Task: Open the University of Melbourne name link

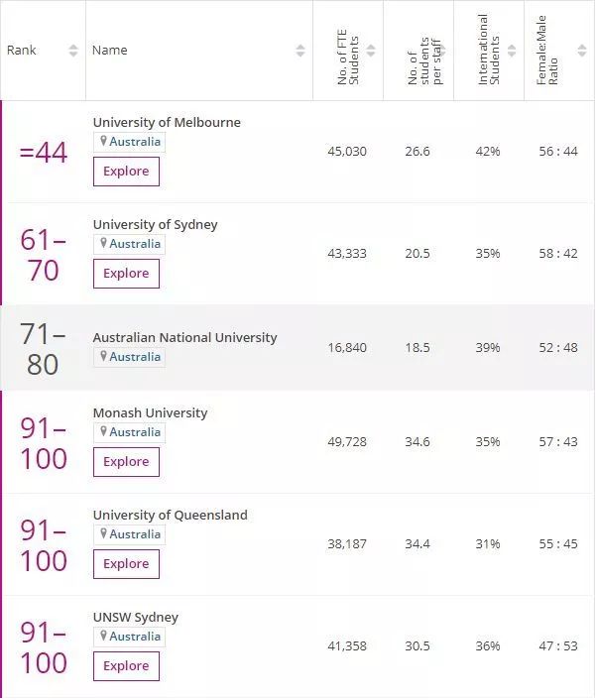Action: tap(167, 122)
